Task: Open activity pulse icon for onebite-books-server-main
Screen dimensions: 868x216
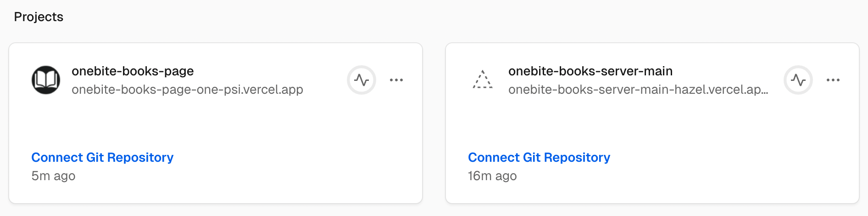Action: 798,80
